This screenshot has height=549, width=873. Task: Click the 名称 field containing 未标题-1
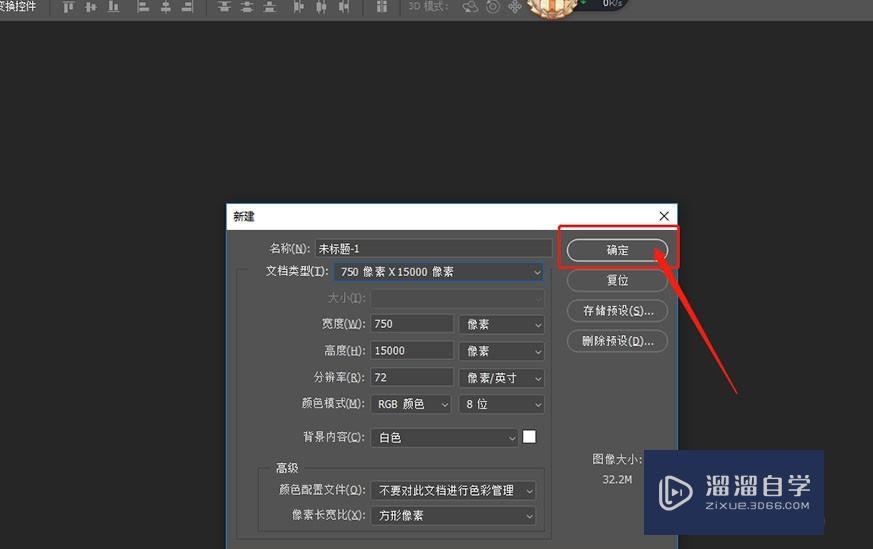433,248
